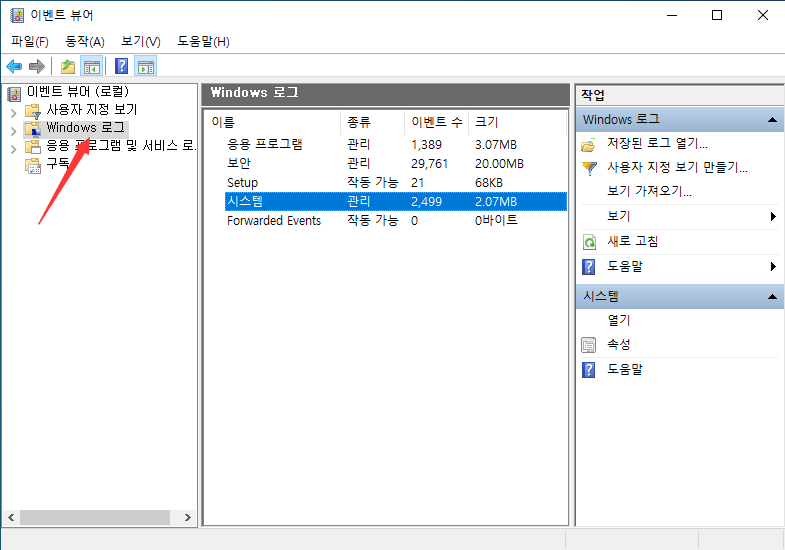
Task: Click the 29,761 event count cell
Action: click(430, 164)
